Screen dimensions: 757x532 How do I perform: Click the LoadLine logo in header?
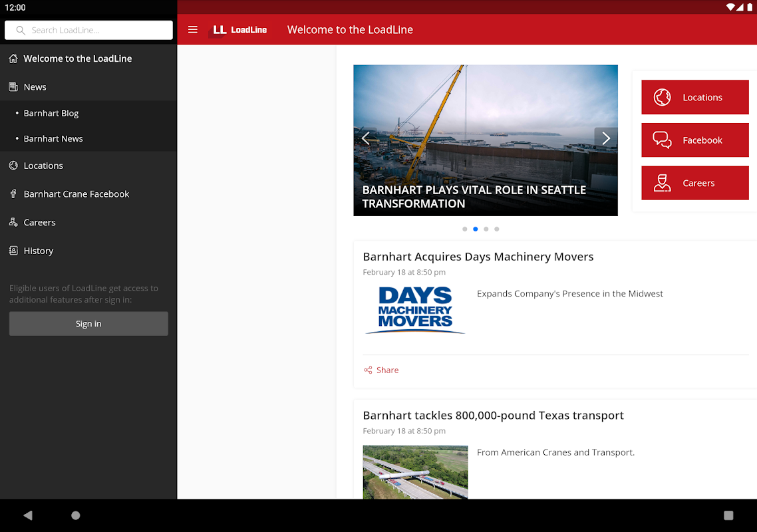coord(239,30)
